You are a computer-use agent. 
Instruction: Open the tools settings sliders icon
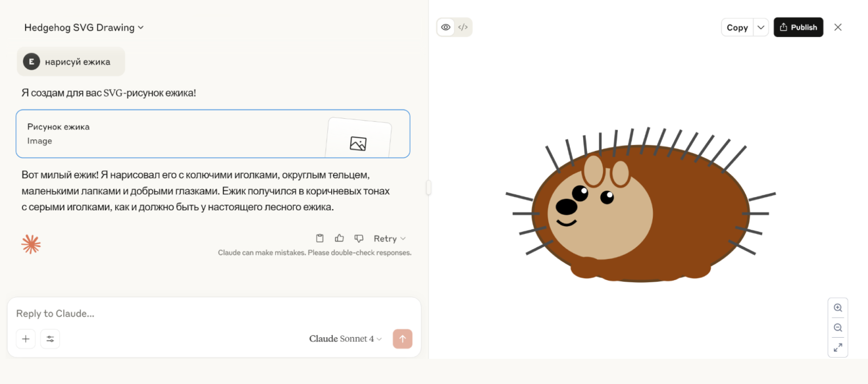pyautogui.click(x=50, y=339)
